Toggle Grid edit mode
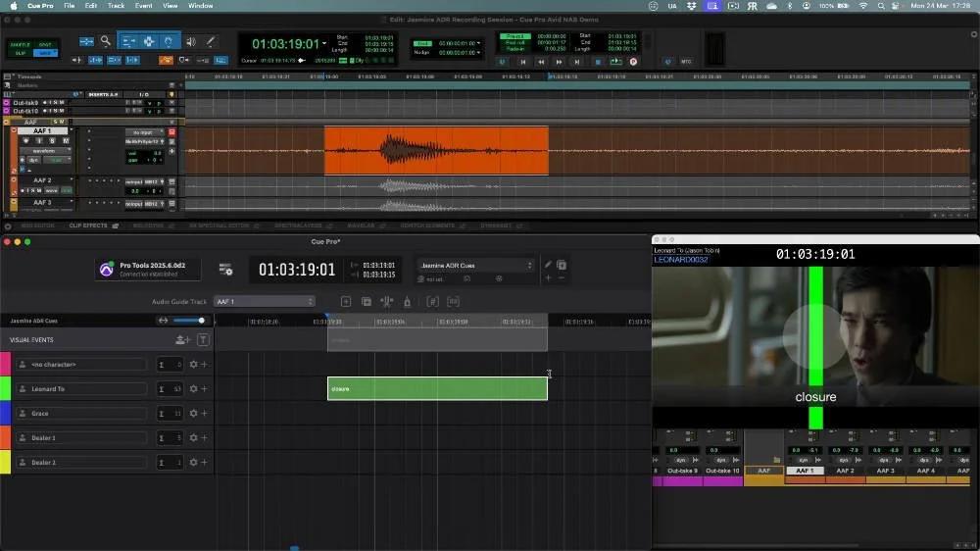Image resolution: width=980 pixels, height=551 pixels. click(x=45, y=53)
